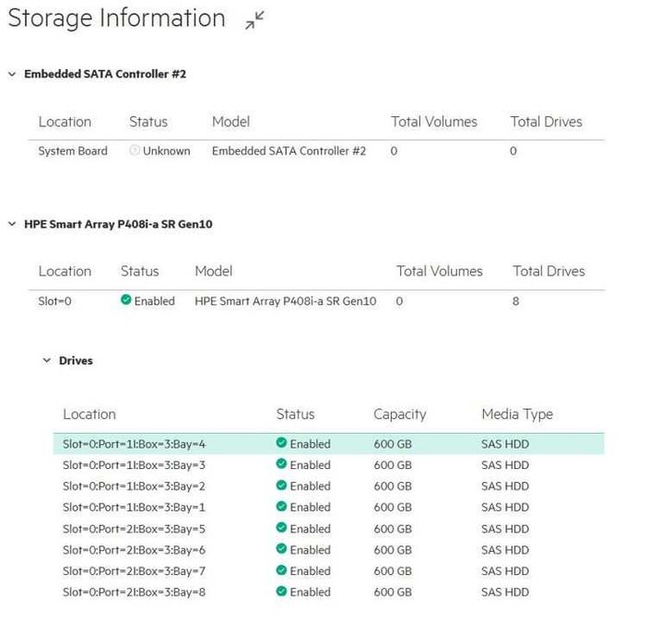Click Enabled status icon for Bay=4 drive
The width and height of the screenshot is (672, 644).
point(281,442)
